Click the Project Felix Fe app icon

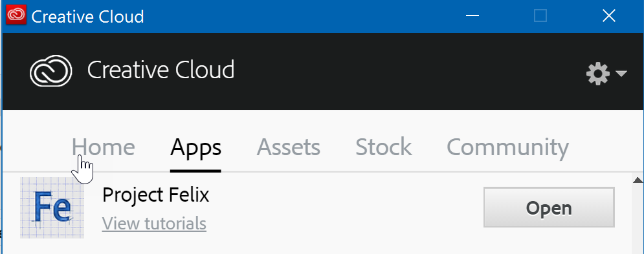(52, 207)
